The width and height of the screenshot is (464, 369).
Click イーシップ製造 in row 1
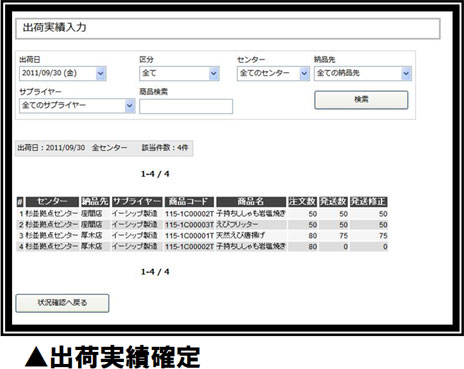134,213
